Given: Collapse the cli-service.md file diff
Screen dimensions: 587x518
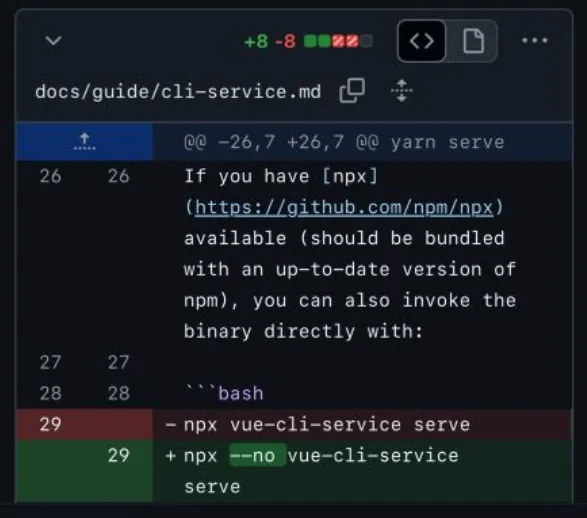Looking at the screenshot, I should click(53, 40).
